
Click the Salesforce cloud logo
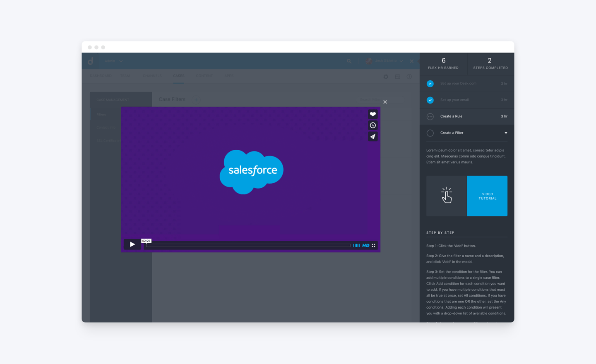[x=252, y=172]
